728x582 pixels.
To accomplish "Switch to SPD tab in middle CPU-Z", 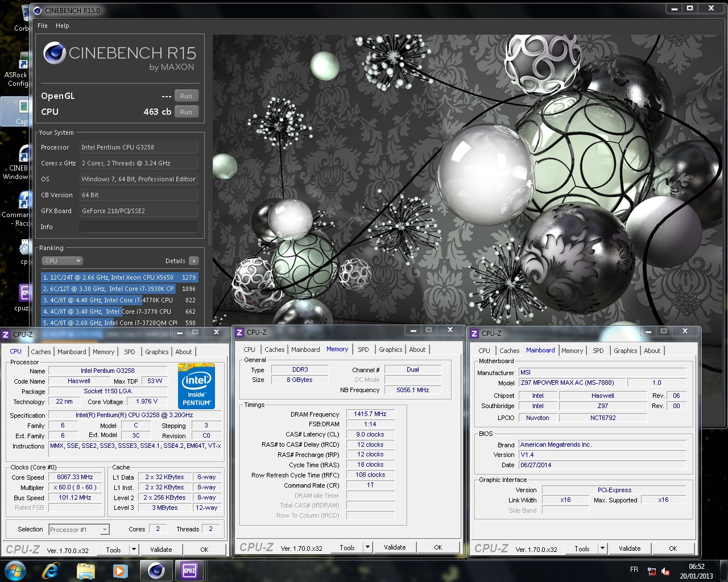I will point(363,350).
